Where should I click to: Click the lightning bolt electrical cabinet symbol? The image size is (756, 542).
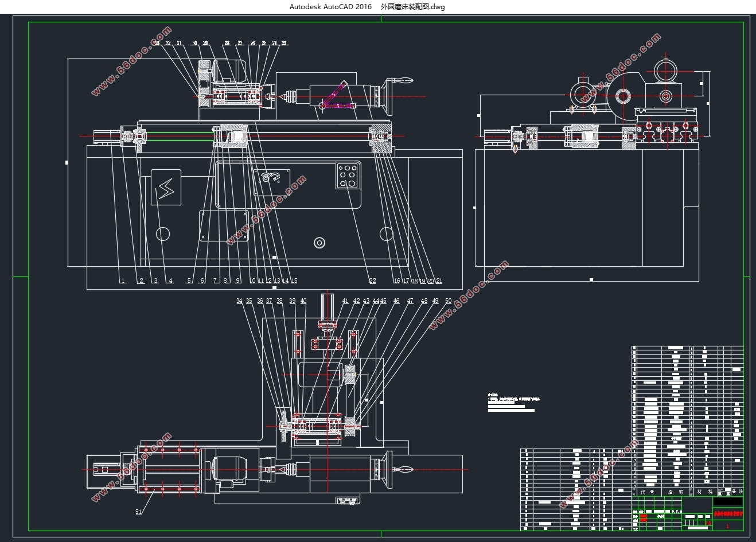click(166, 187)
